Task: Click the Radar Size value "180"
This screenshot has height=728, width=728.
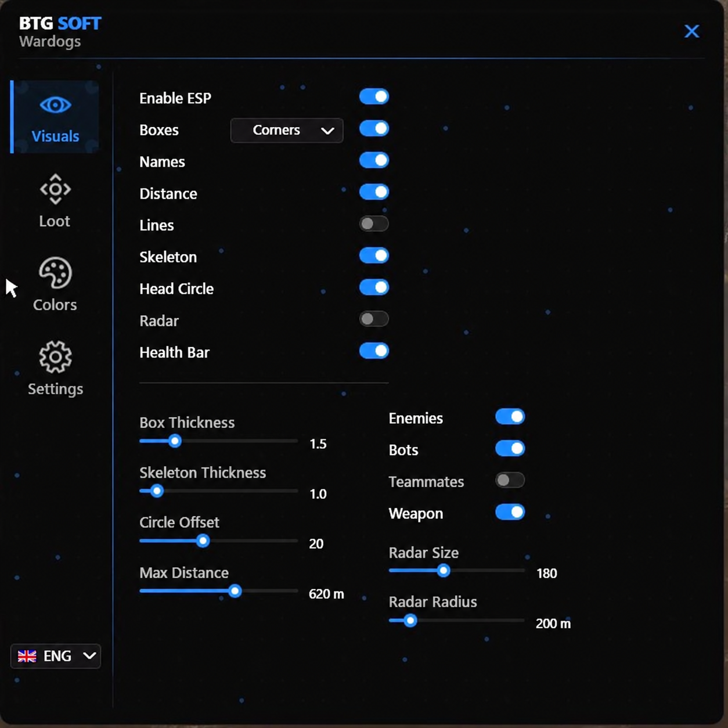Action: pyautogui.click(x=547, y=574)
